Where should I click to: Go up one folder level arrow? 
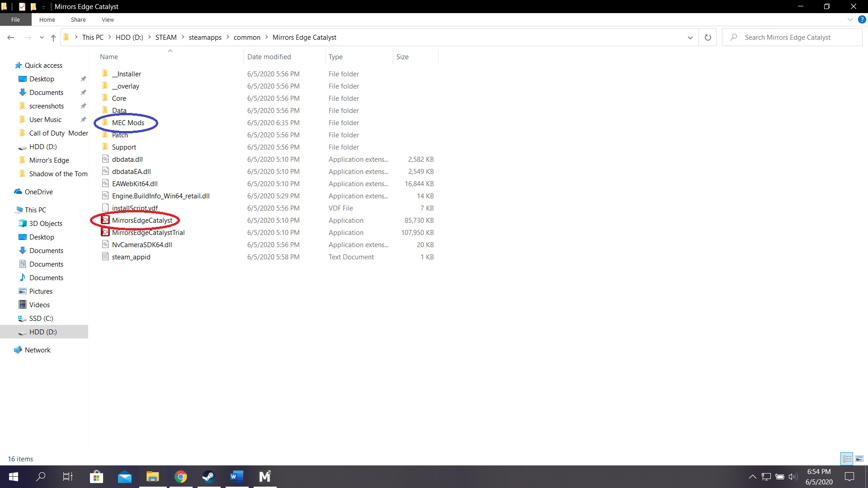click(53, 38)
